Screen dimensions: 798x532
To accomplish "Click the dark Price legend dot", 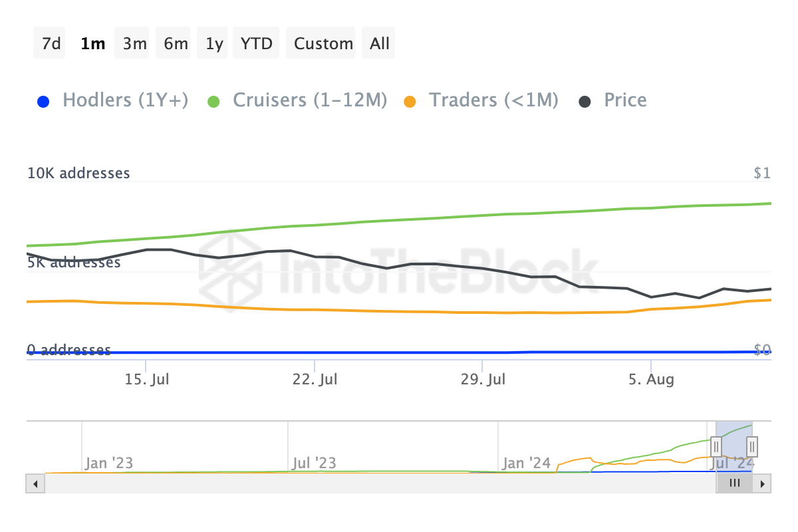I will 585,102.
